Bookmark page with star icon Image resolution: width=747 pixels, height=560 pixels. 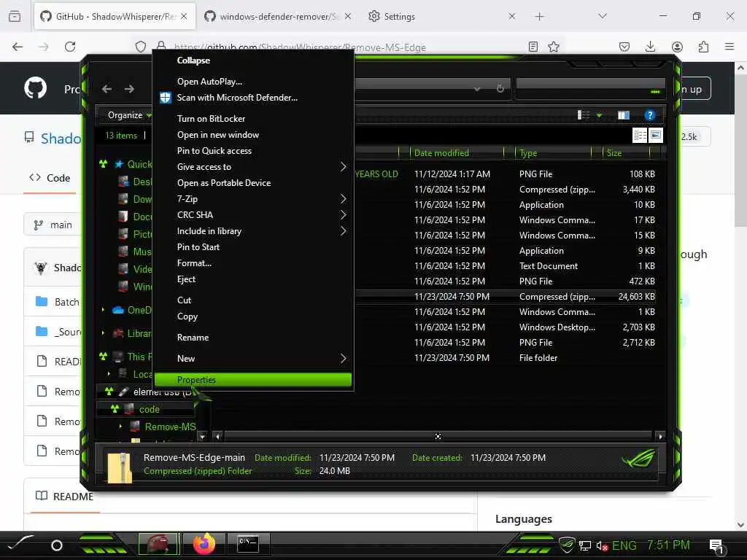(554, 47)
